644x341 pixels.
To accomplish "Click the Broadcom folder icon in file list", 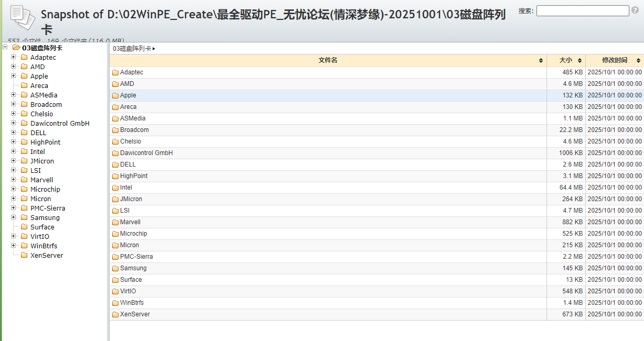I will [x=115, y=130].
